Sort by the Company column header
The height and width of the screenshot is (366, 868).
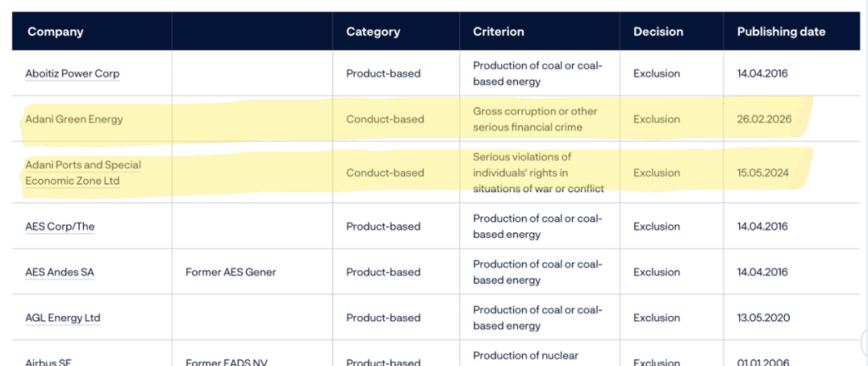pos(56,32)
